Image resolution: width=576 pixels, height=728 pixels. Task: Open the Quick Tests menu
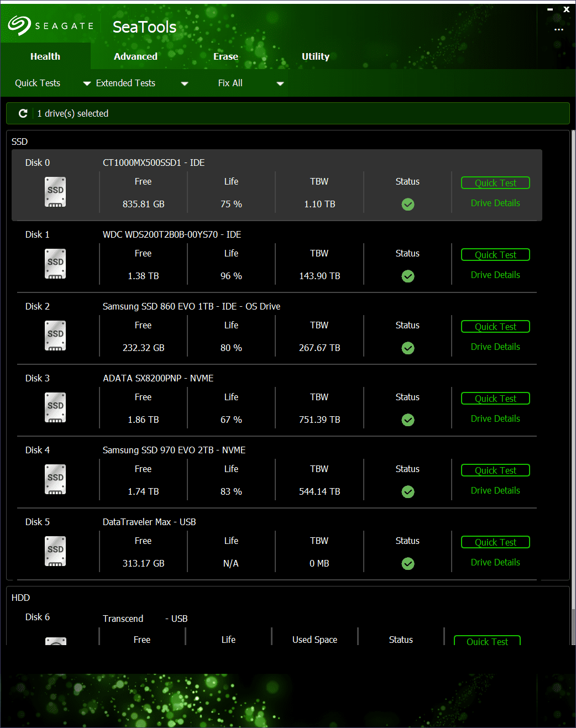(38, 83)
